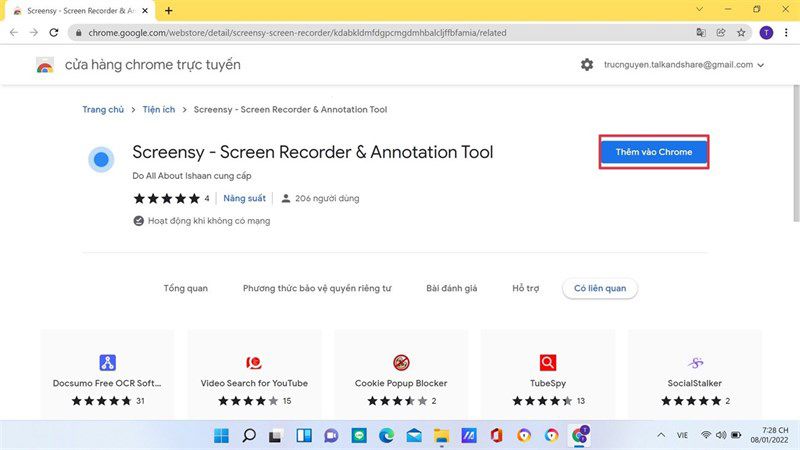Viewport: 800px width, 450px height.
Task: Open Task View on the taskbar
Action: click(277, 436)
